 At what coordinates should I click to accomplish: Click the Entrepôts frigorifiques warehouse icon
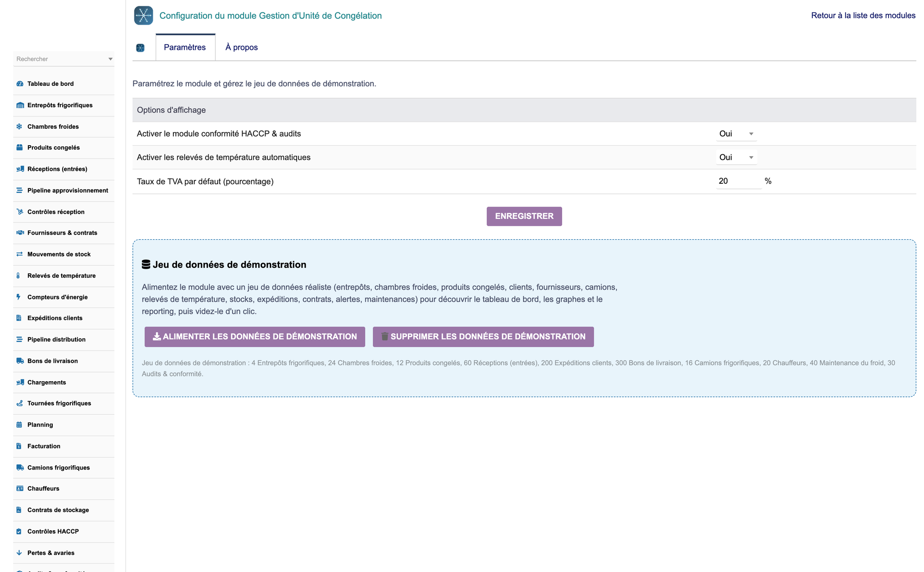click(19, 105)
